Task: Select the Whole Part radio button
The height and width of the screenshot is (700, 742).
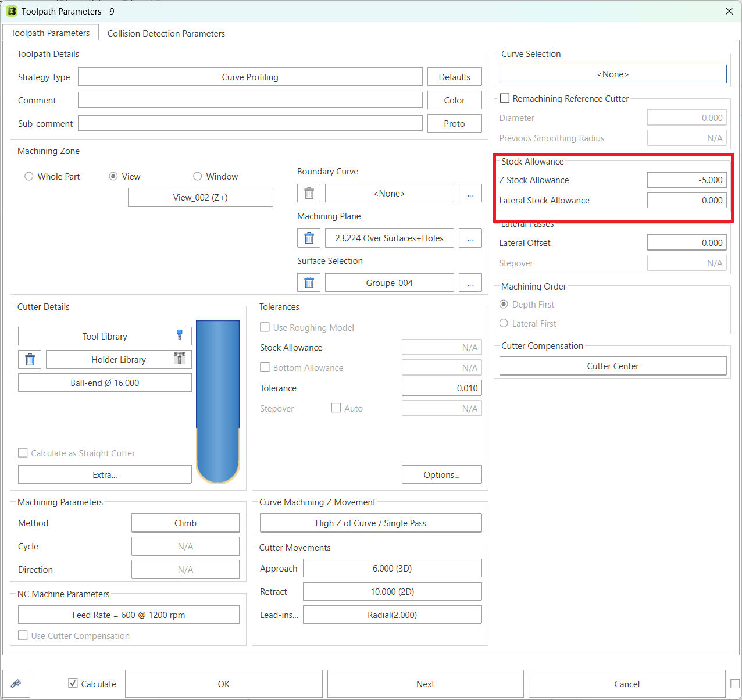Action: click(28, 176)
